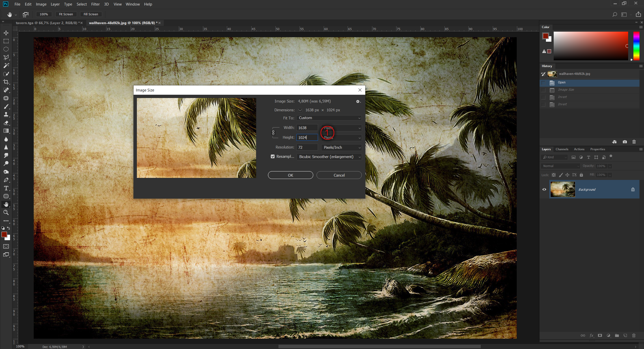Select the Eraser tool
644x349 pixels.
click(6, 123)
